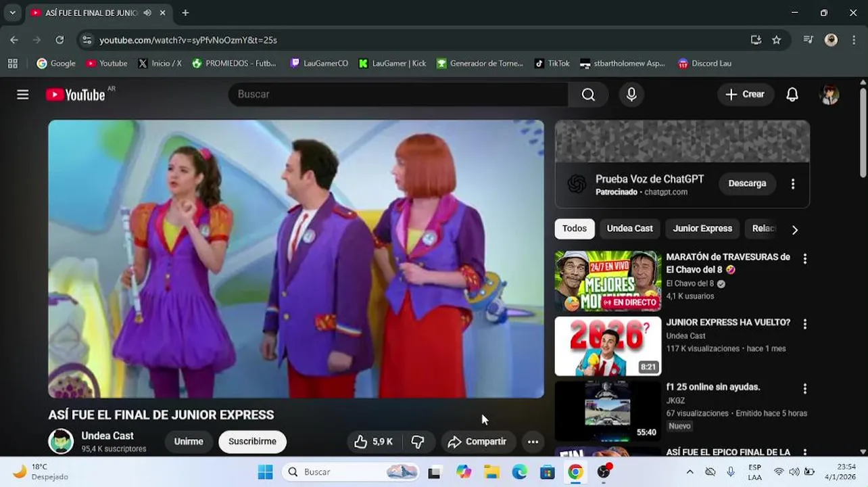Open the Youtube bookmark
Screen dimensions: 868x487
point(107,64)
